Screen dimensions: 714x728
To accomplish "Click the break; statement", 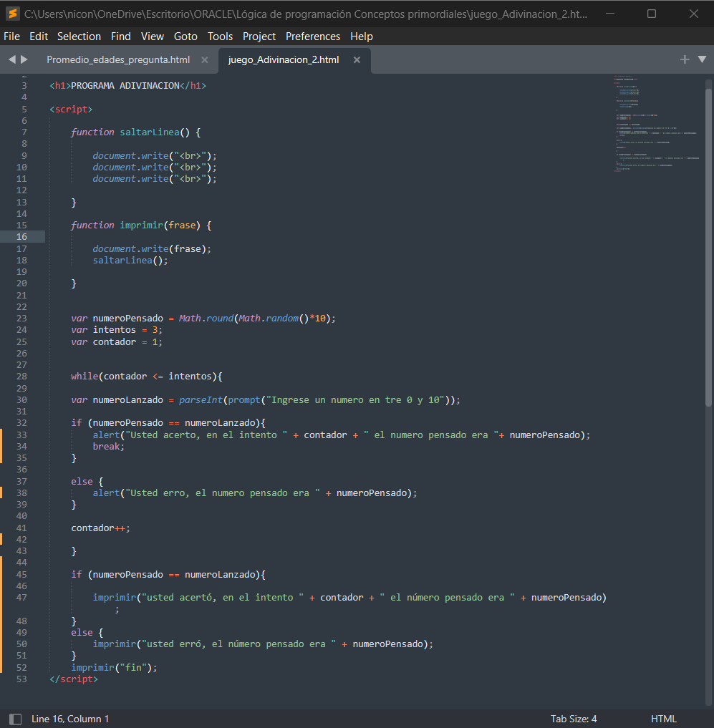I will (x=109, y=447).
